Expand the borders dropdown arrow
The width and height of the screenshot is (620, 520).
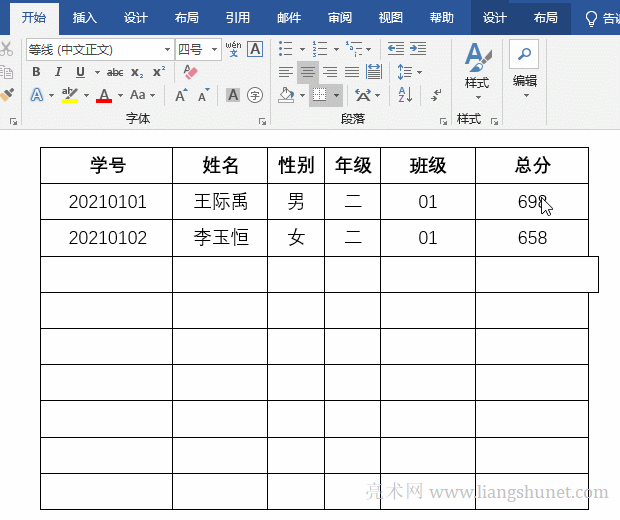[x=337, y=96]
